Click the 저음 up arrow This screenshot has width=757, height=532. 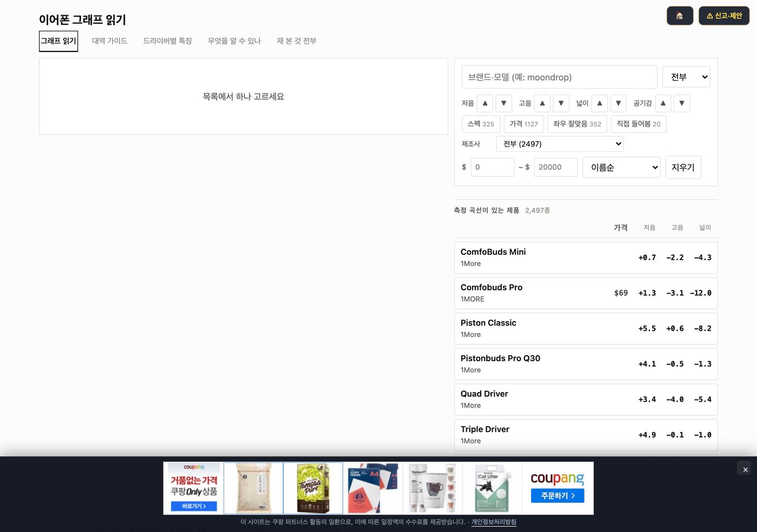coord(485,103)
